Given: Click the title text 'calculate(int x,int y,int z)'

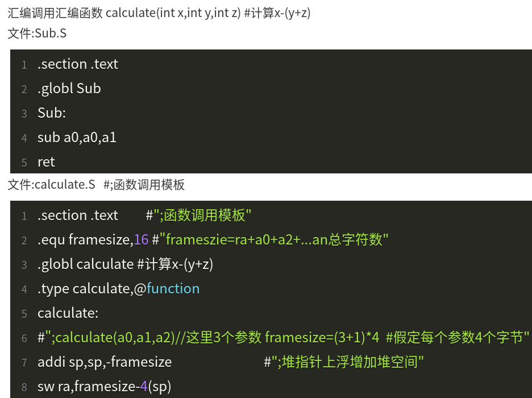Looking at the screenshot, I should tap(173, 13).
